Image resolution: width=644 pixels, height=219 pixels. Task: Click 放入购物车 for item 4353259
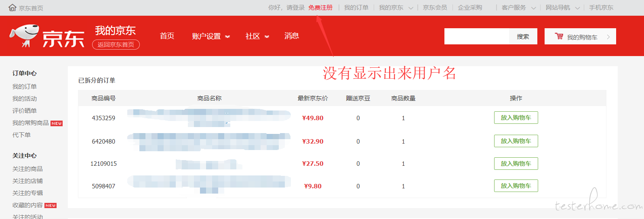[516, 118]
